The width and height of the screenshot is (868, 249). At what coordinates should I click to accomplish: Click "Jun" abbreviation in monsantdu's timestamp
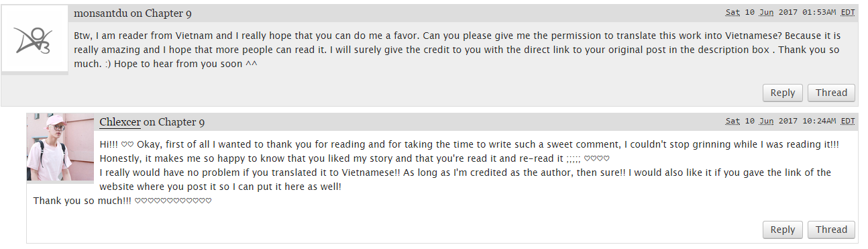[x=766, y=13]
